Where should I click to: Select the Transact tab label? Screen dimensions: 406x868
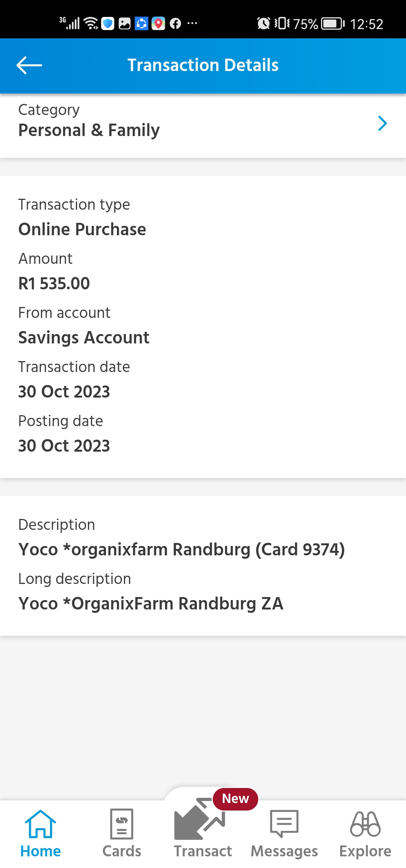click(203, 851)
